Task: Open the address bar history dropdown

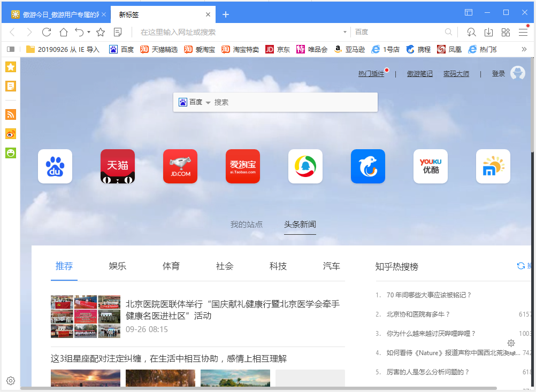Action: 345,32
